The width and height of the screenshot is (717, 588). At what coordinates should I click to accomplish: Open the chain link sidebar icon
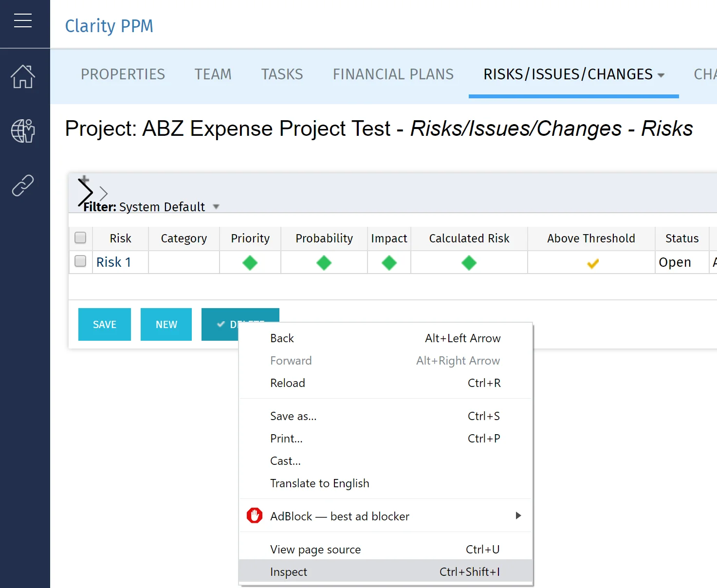coord(23,185)
